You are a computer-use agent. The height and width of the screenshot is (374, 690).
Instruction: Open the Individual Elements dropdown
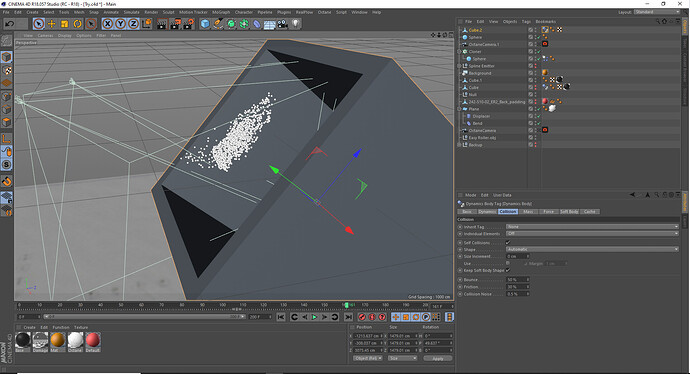click(x=592, y=234)
